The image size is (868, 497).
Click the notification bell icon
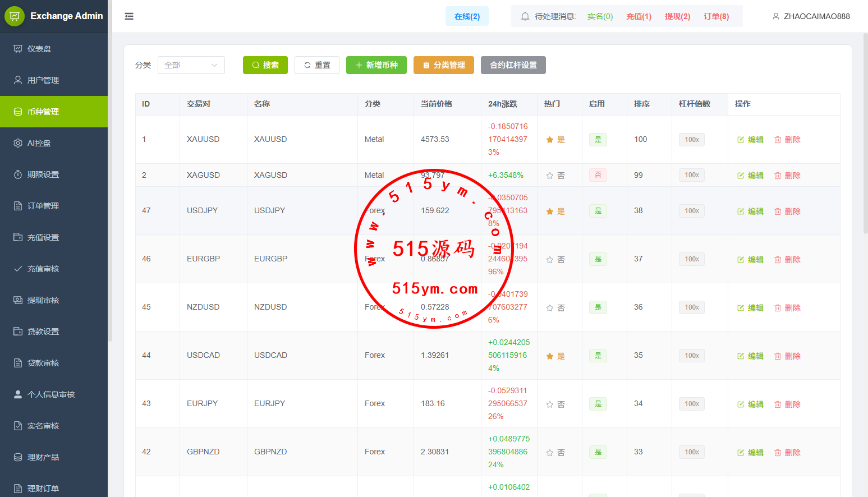coord(525,16)
